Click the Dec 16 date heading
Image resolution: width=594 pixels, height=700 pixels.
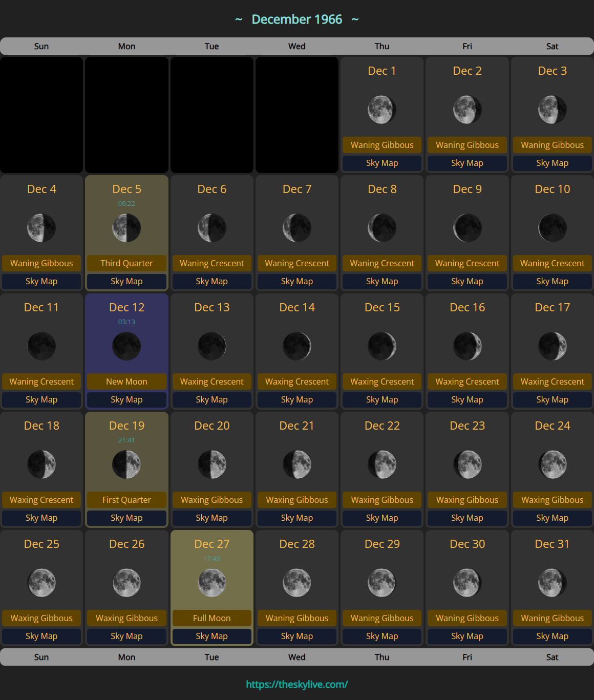point(468,307)
